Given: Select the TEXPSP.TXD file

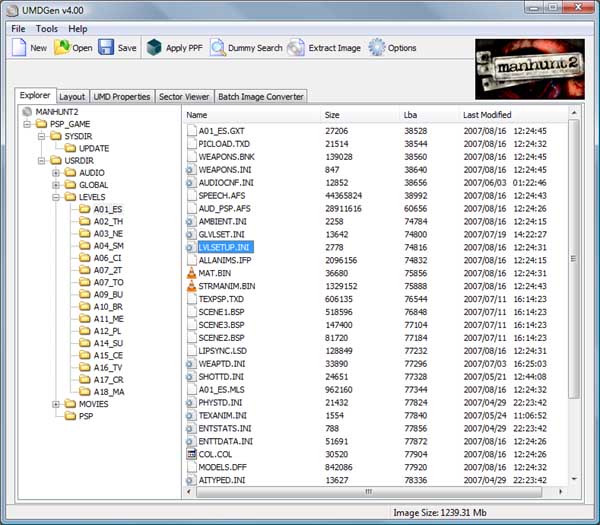Looking at the screenshot, I should [x=221, y=299].
